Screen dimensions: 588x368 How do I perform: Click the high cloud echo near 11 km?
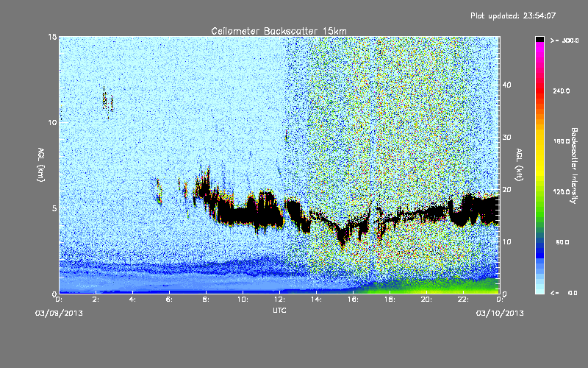click(x=107, y=102)
